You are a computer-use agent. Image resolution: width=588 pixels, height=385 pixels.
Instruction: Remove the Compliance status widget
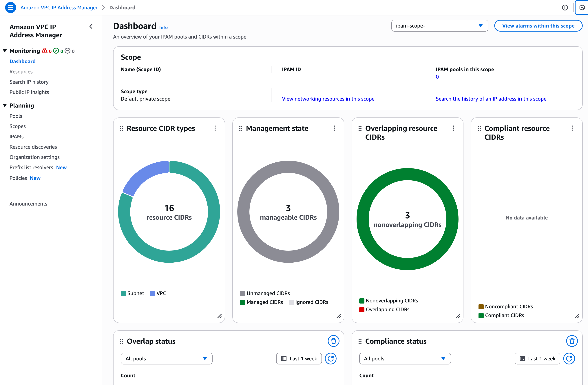click(572, 341)
